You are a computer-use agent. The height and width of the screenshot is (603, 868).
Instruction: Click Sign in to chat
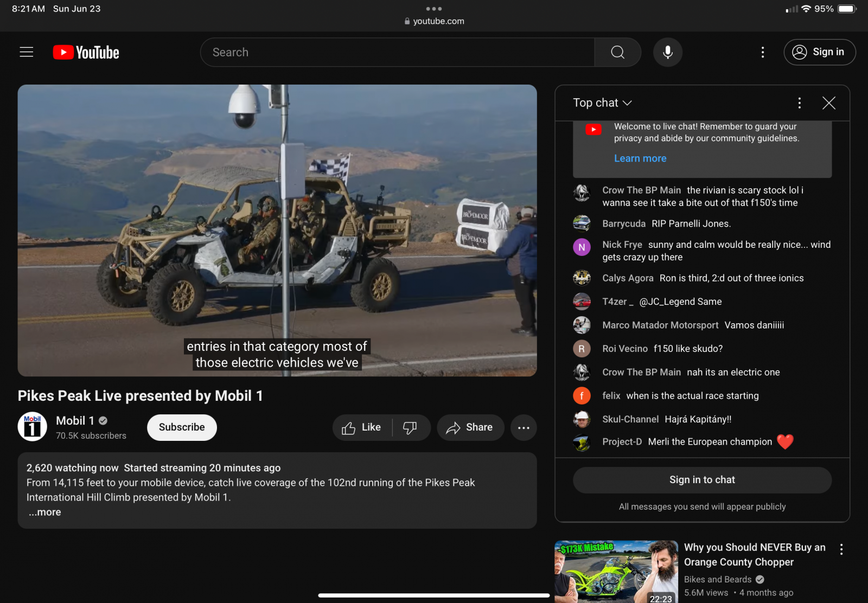pyautogui.click(x=702, y=480)
